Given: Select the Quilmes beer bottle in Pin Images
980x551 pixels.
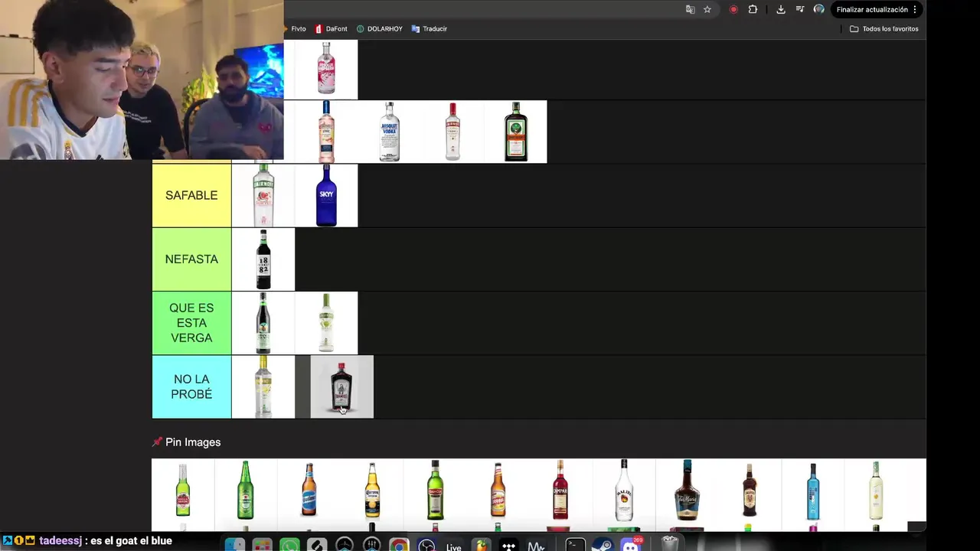Looking at the screenshot, I should (309, 490).
